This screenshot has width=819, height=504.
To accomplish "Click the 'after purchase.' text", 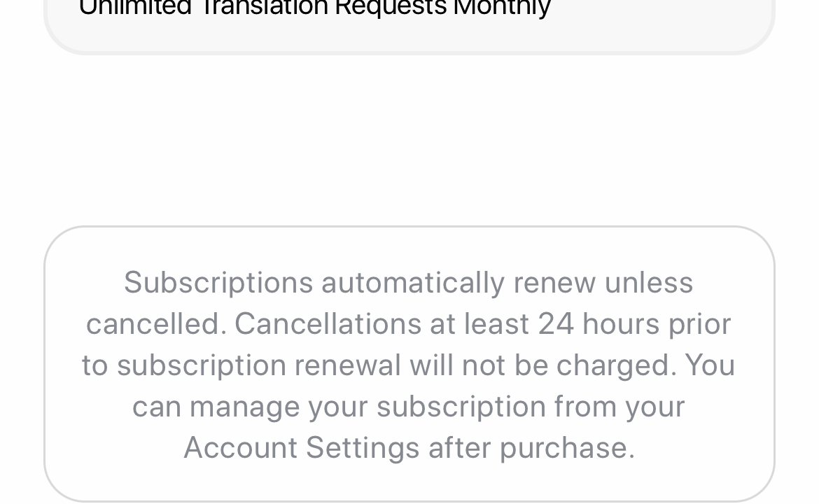I will click(532, 449).
